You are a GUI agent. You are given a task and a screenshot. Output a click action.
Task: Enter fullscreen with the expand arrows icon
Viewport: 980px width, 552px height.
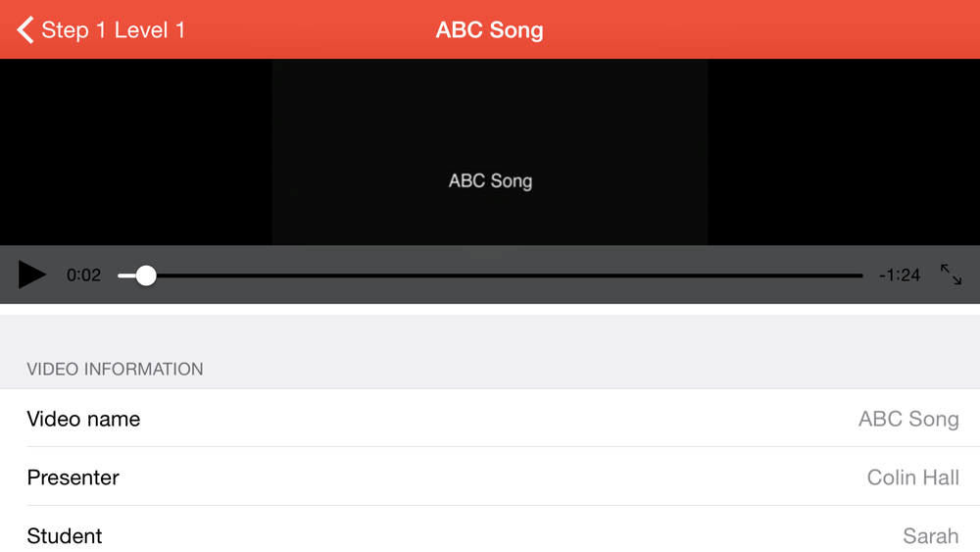point(951,275)
